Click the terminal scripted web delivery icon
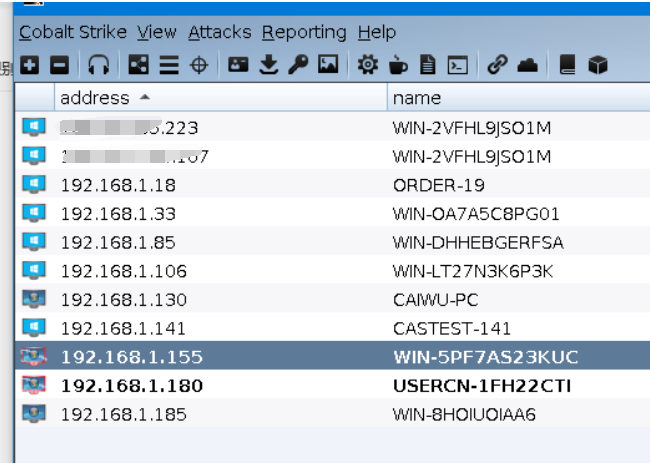 tap(458, 65)
